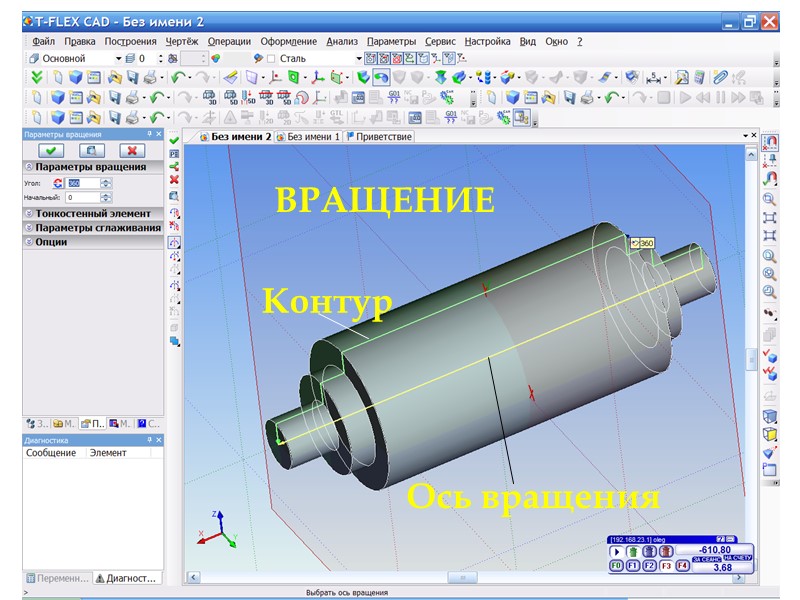The width and height of the screenshot is (800, 600).
Task: Click the zoom window icon in the right toolbar
Action: 769,199
